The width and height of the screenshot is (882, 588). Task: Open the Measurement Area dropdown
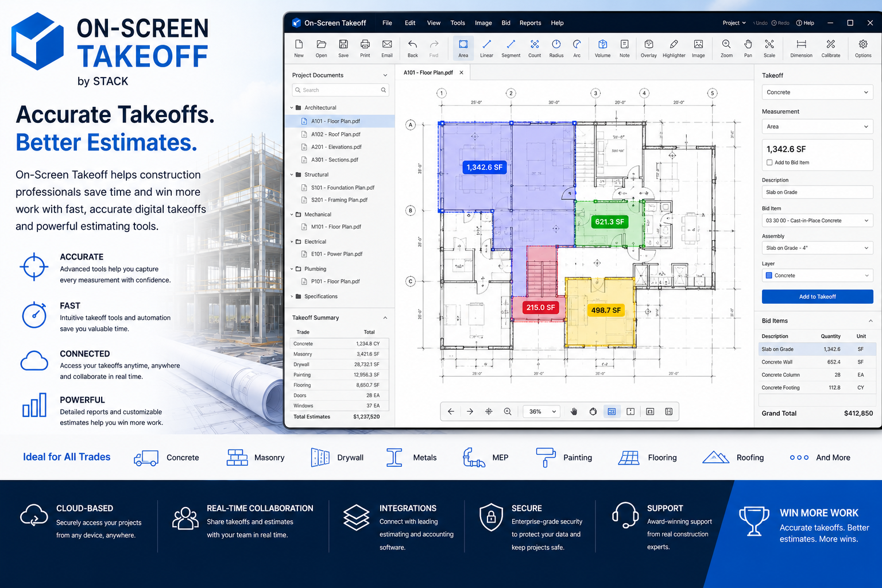click(x=817, y=126)
